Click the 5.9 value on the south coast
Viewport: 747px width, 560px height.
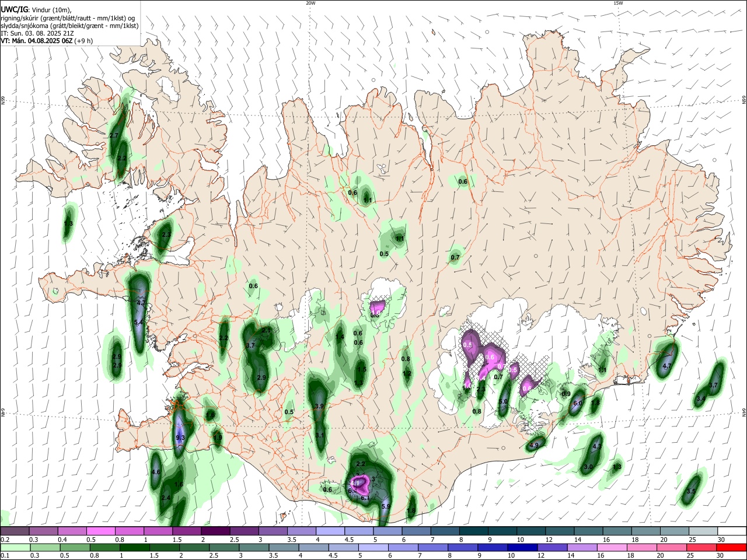pos(385,507)
